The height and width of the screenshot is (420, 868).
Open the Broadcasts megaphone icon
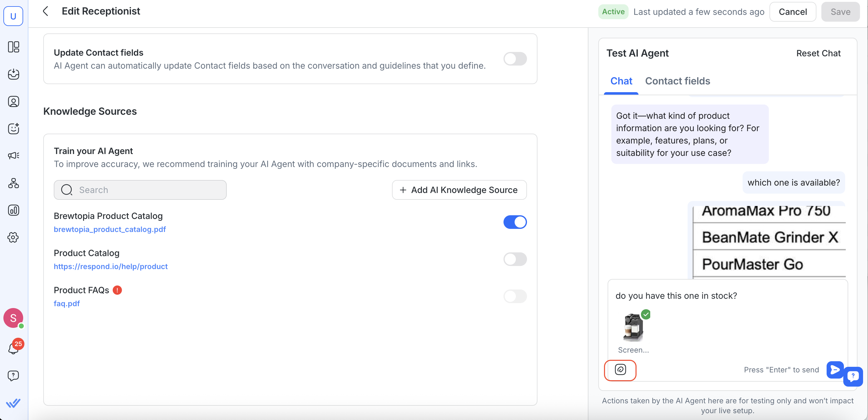coord(14,156)
